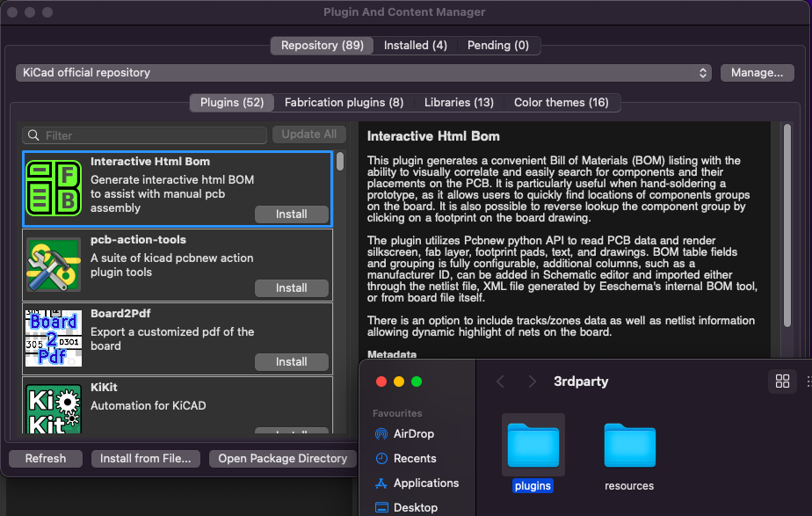
Task: Click the plugin list vertical scrollbar
Action: point(340,162)
